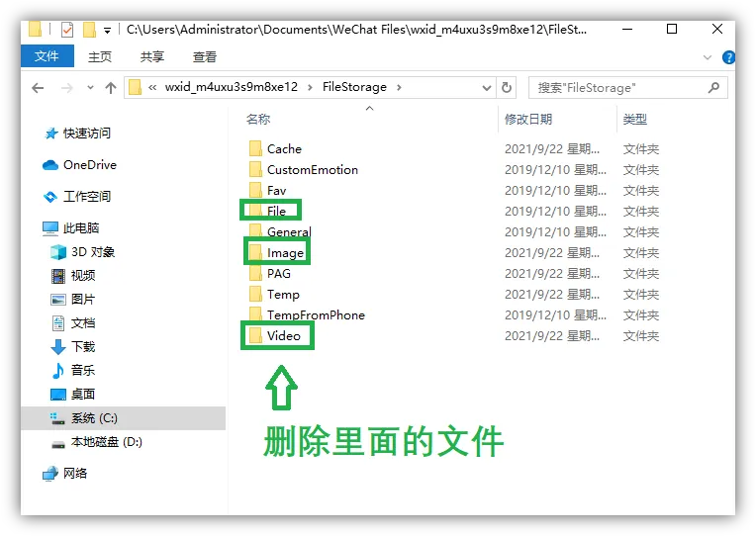Click the New Folder quick access icon

click(x=89, y=30)
